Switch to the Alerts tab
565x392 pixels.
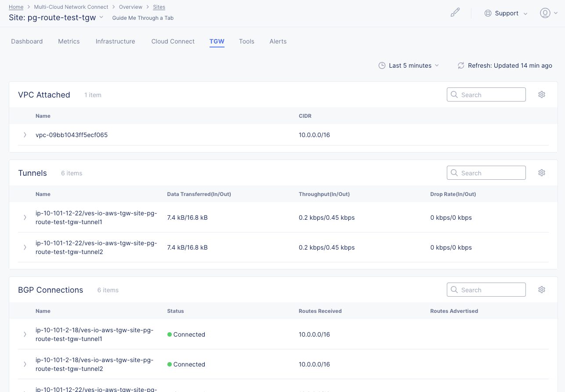pos(278,41)
